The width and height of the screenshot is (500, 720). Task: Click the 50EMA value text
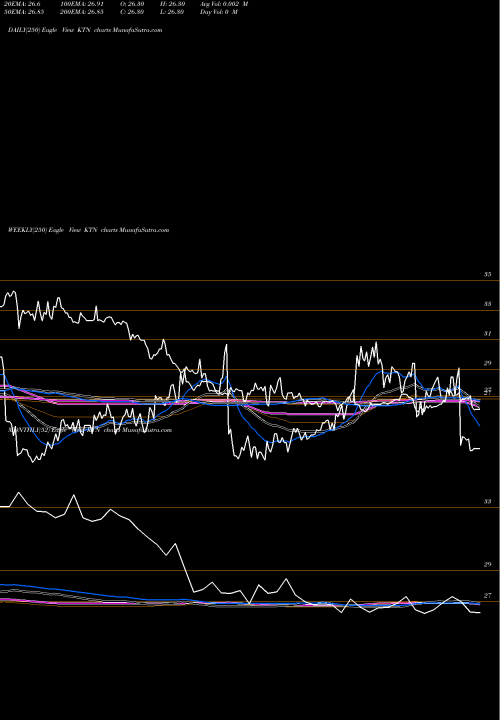(x=24, y=12)
